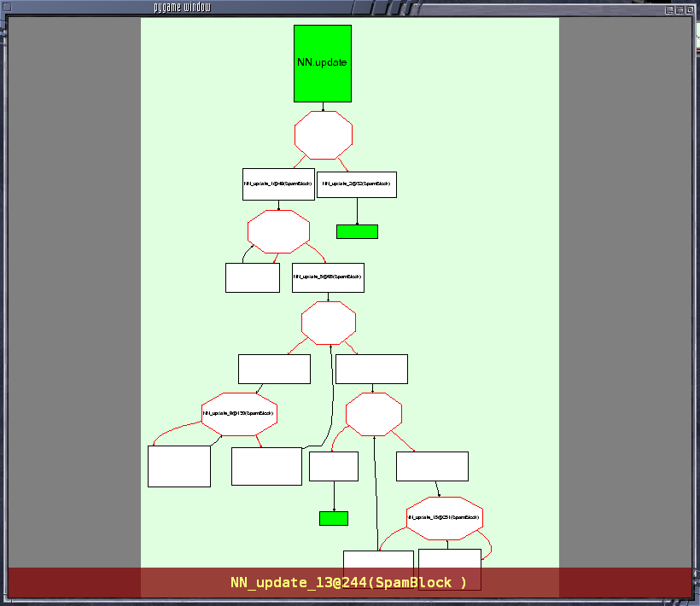Viewport: 700px width, 606px height.
Task: Click the octagon below NN_update_5@95 block
Action: coord(329,323)
